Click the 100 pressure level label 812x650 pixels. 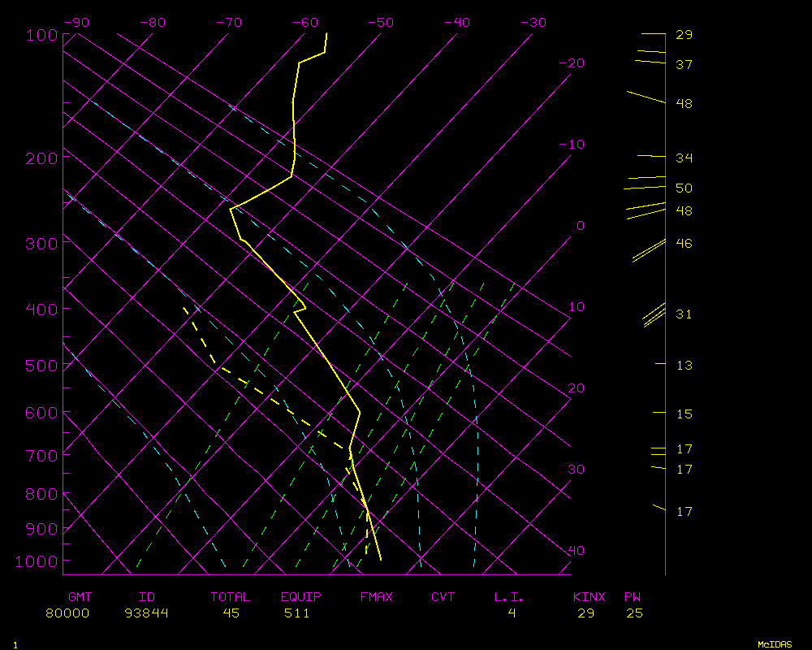point(42,35)
